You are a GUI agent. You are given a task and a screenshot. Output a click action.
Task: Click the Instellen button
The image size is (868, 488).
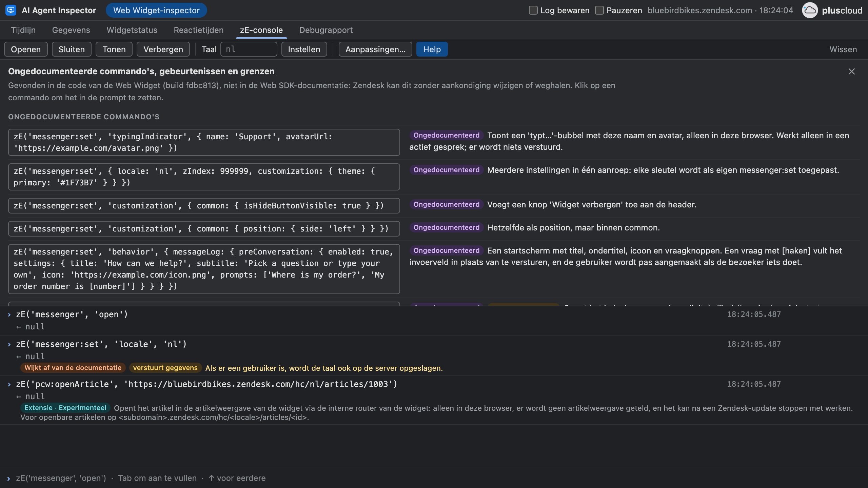(304, 49)
